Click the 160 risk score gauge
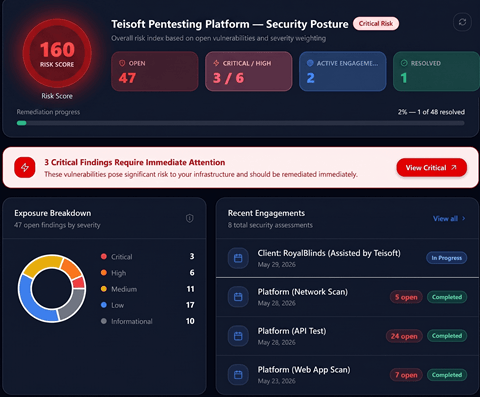 [57, 53]
